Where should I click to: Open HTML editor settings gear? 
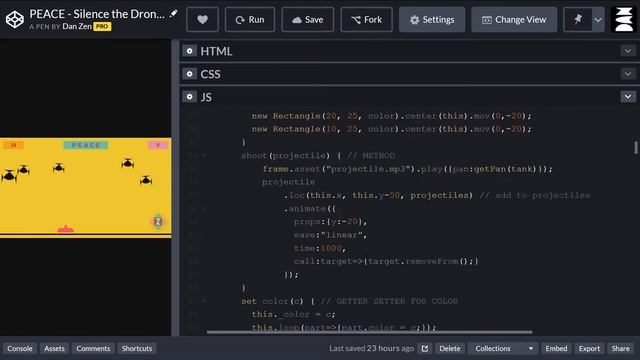pyautogui.click(x=189, y=51)
